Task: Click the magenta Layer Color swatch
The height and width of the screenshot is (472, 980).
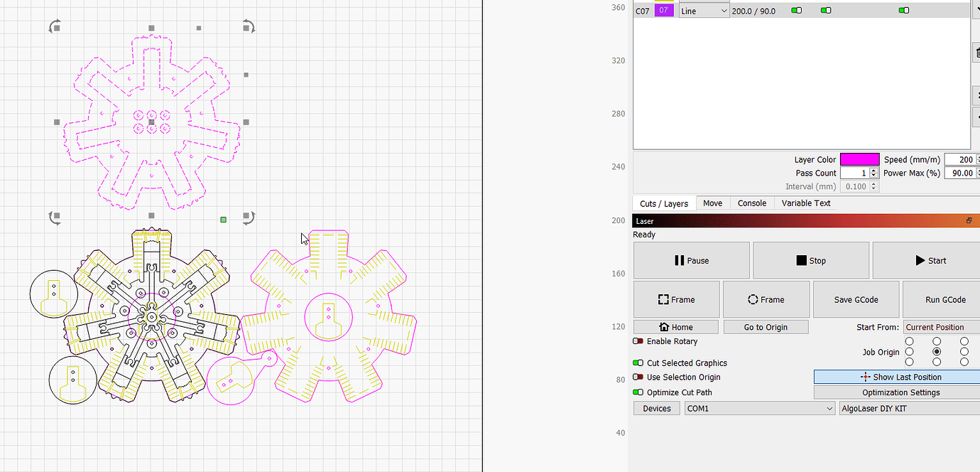Action: [x=859, y=160]
